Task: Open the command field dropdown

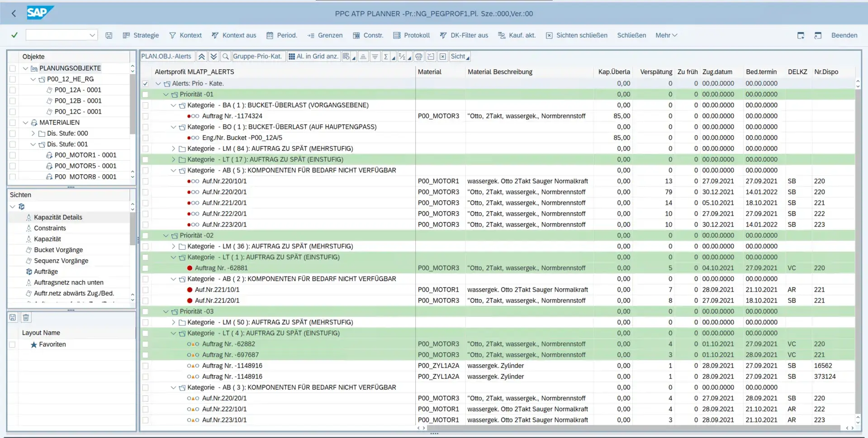Action: [x=92, y=35]
